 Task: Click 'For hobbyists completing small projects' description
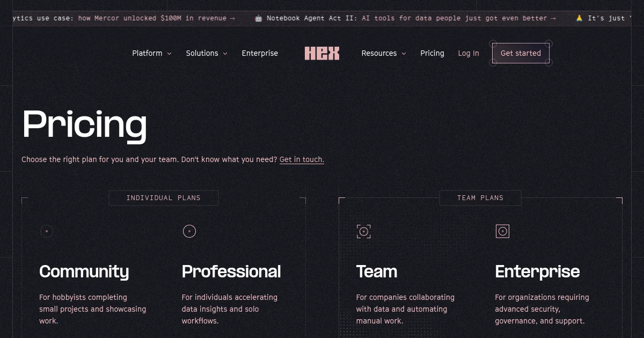[x=92, y=309]
